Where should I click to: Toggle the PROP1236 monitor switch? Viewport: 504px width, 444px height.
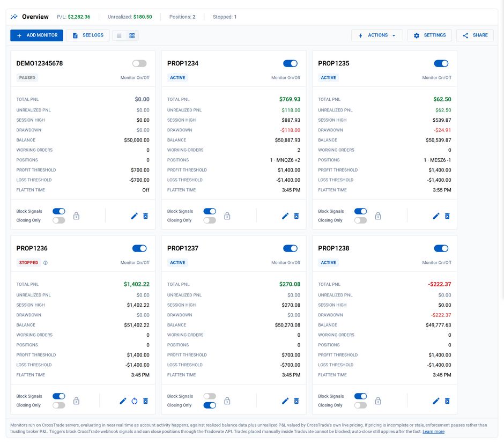pos(139,248)
